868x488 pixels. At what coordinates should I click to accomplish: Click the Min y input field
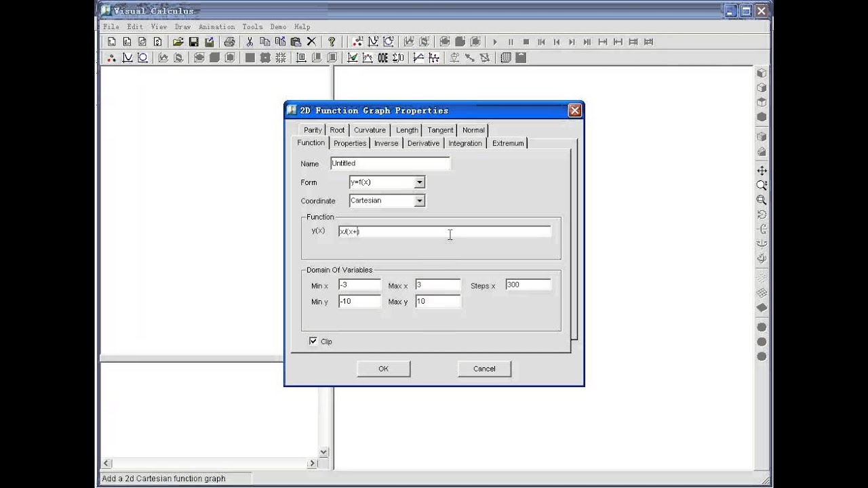[359, 302]
